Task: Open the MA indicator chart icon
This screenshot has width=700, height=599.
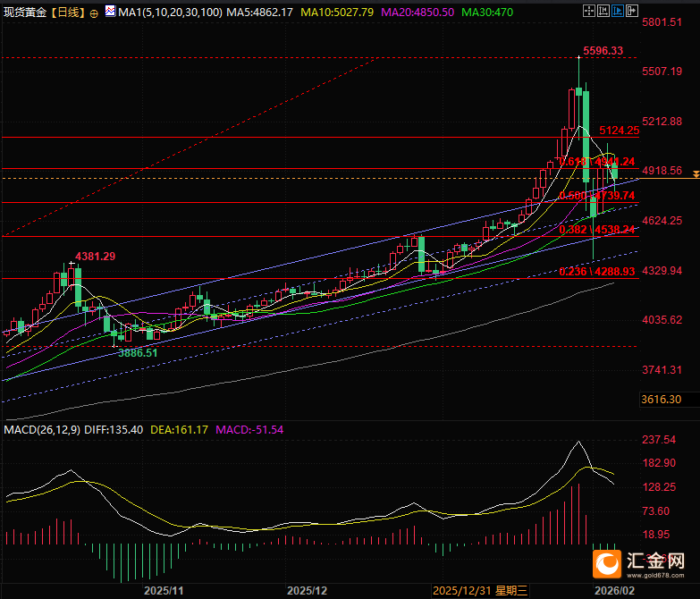Action: coord(110,11)
